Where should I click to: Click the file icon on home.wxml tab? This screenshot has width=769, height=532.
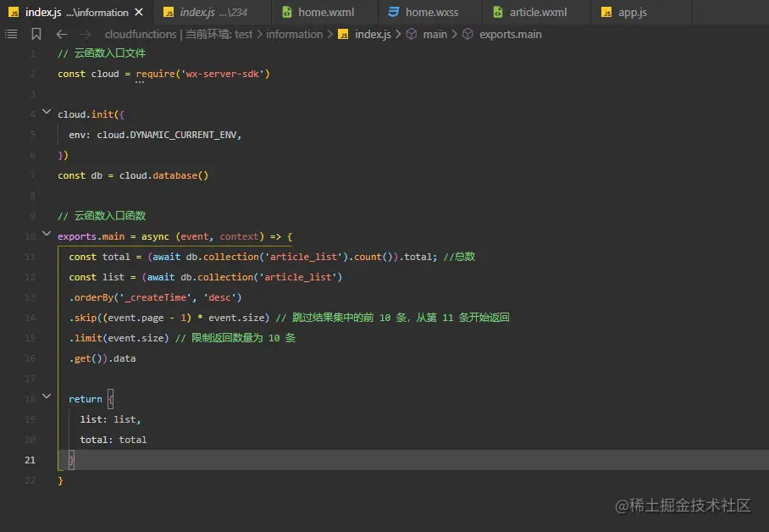click(x=287, y=12)
